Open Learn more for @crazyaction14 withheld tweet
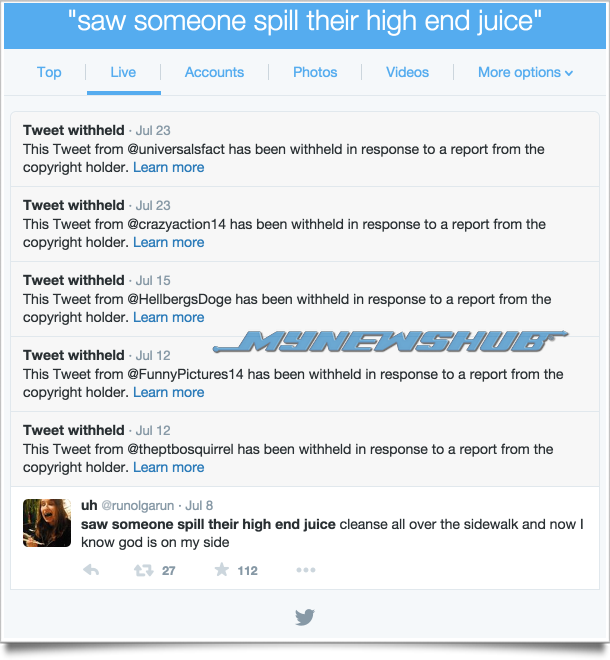 tap(168, 242)
